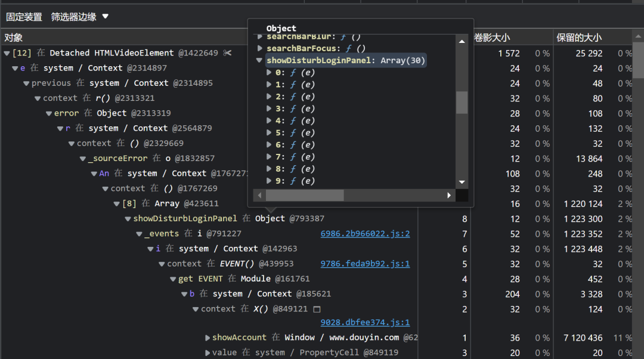Image resolution: width=644 pixels, height=359 pixels.
Task: Collapse the showDisturbLoginPanel 在 Object row
Action: (x=128, y=219)
